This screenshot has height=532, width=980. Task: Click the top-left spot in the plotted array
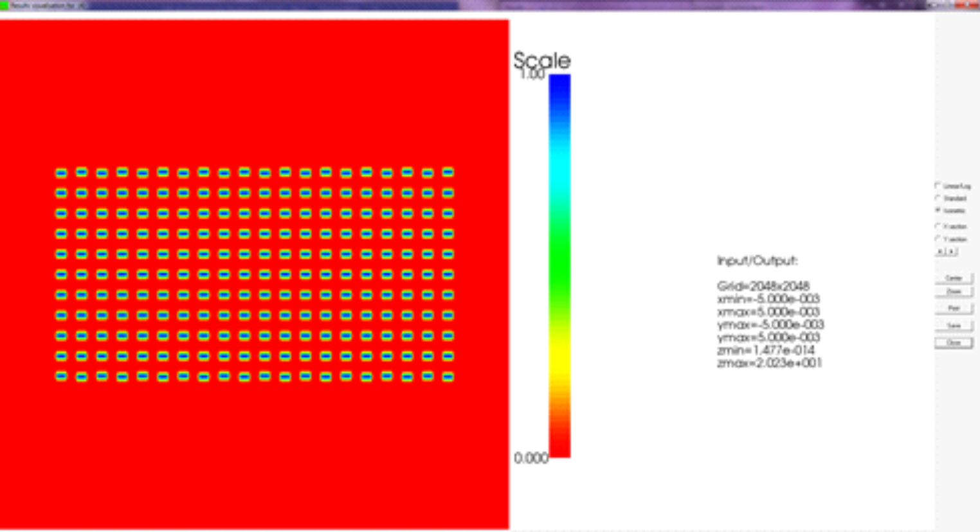pos(61,173)
